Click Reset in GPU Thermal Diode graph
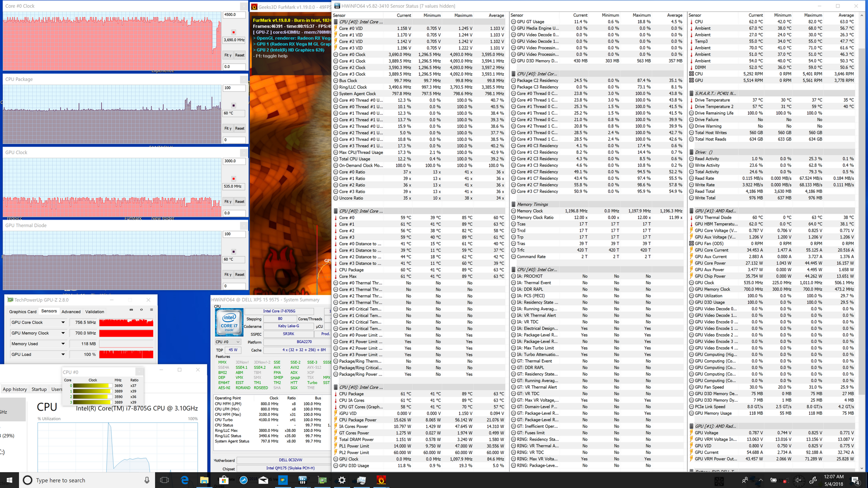 [240, 275]
